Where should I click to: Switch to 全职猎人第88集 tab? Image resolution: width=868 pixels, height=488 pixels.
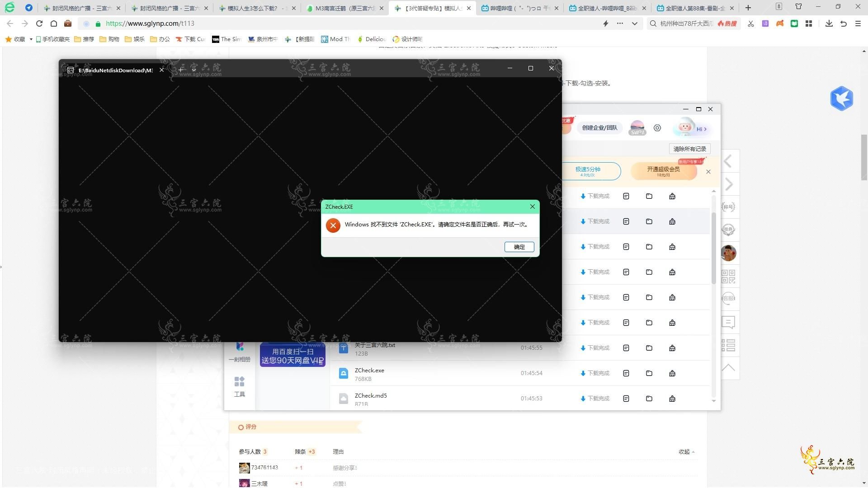tap(695, 8)
